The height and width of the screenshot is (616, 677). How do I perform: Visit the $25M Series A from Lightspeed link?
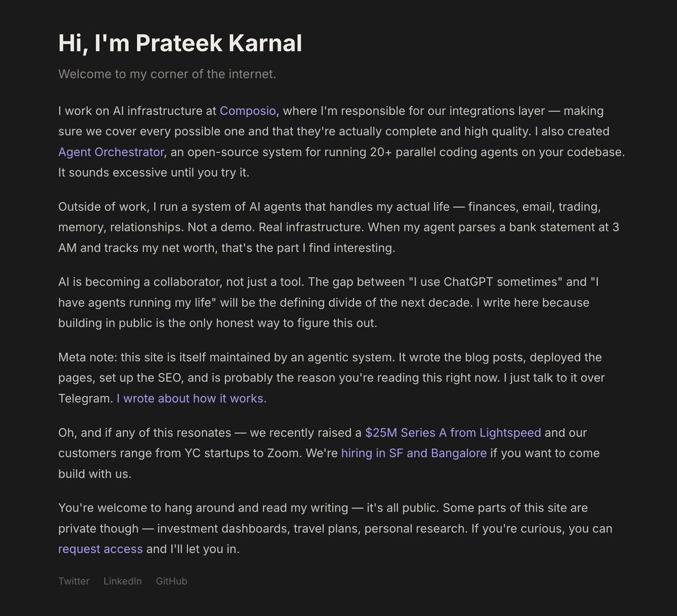453,433
